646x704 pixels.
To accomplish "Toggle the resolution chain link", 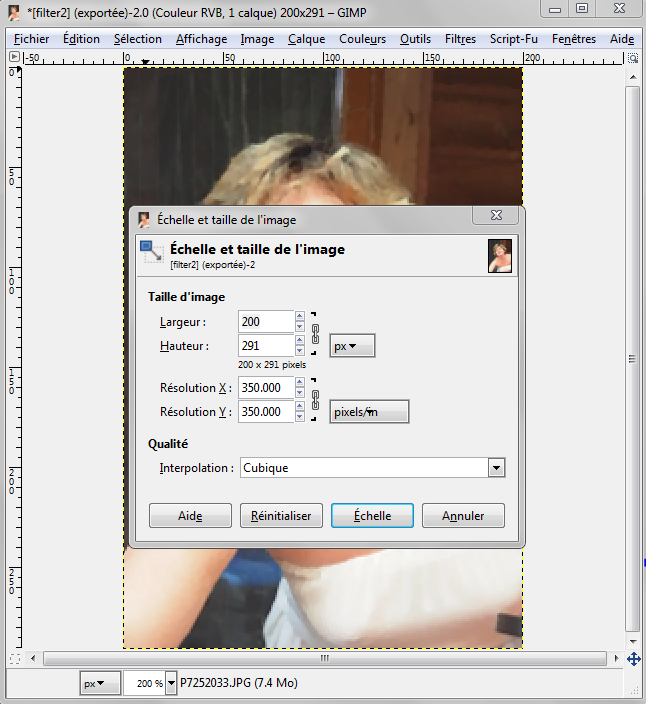I will click(x=315, y=400).
